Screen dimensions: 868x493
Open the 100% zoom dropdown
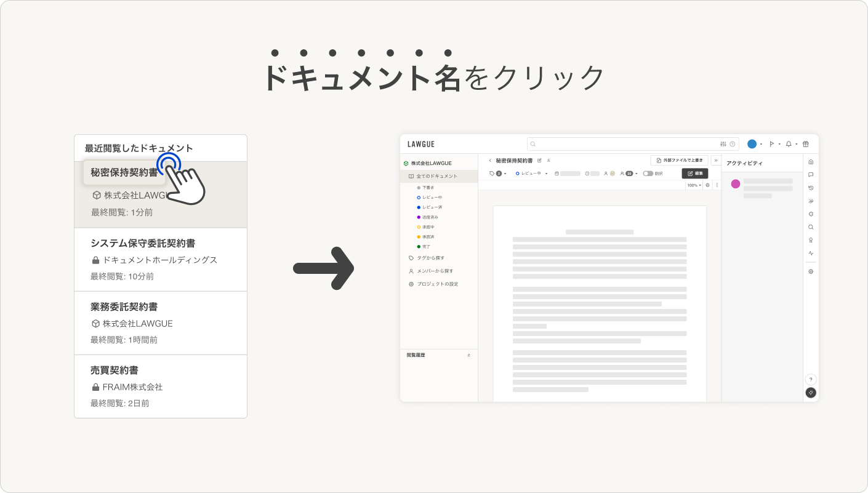(694, 185)
